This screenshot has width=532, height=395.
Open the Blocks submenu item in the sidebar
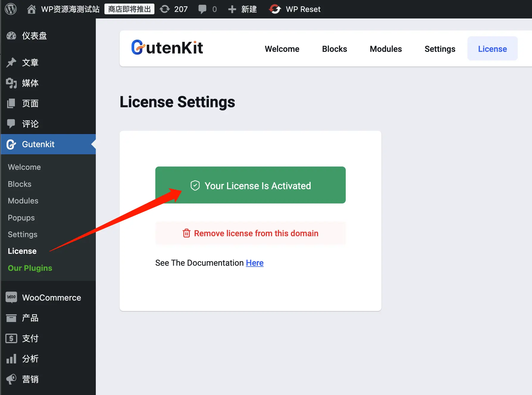[x=20, y=184]
